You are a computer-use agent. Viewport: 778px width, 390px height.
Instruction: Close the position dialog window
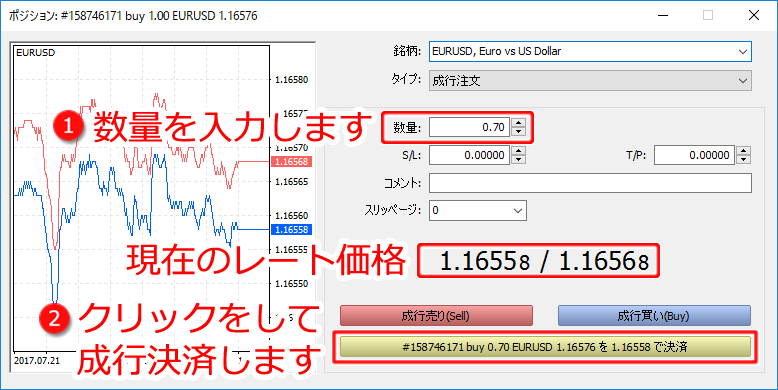tap(754, 15)
